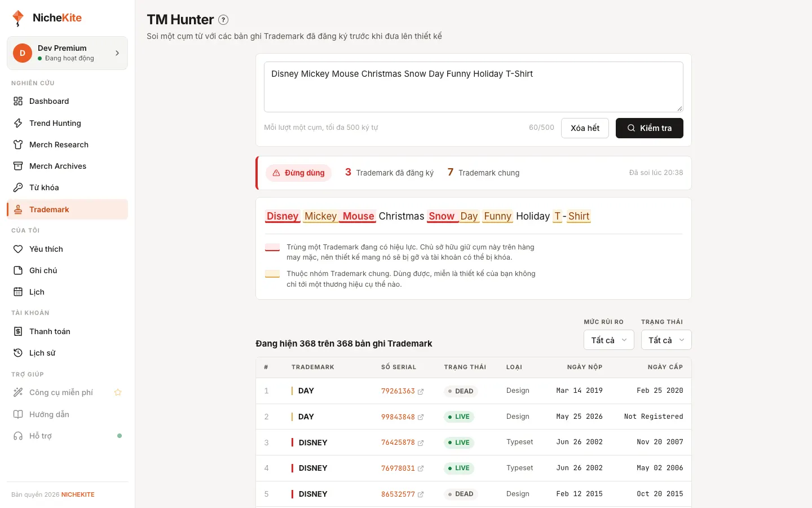Click the Ngày nộp column header
The image size is (812, 508).
coord(585,367)
